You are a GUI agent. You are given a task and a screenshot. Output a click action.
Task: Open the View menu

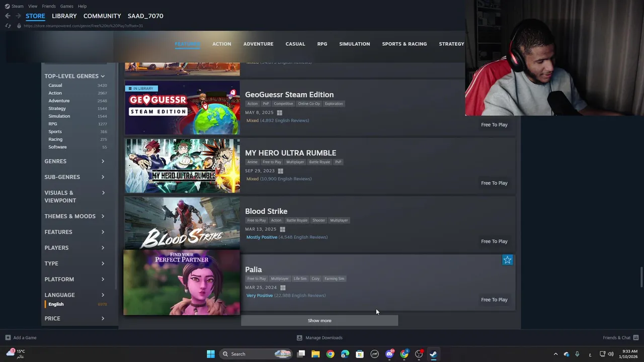click(x=33, y=6)
